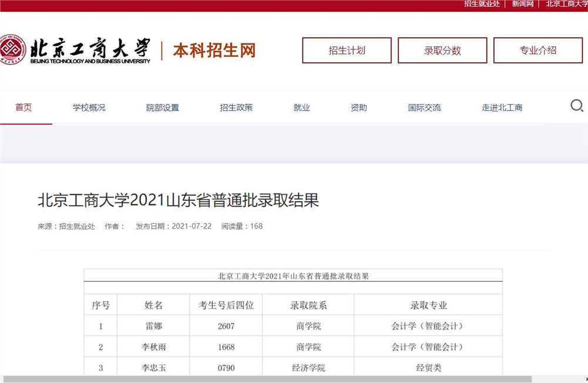Click 商学院 in the 雷娜 row

click(x=308, y=326)
